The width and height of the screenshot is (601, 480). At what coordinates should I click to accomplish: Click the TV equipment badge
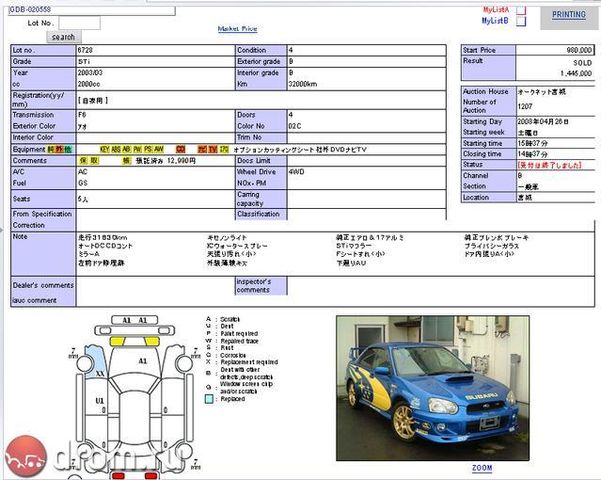pos(213,149)
